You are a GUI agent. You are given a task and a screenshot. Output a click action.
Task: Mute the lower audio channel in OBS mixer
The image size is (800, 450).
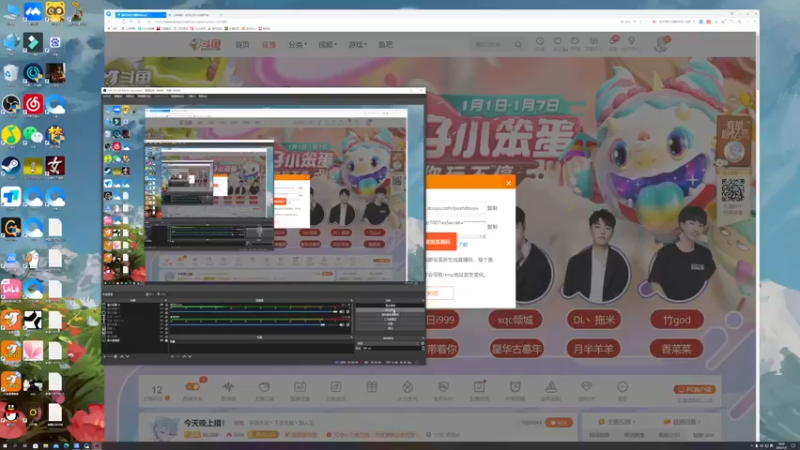(342, 324)
